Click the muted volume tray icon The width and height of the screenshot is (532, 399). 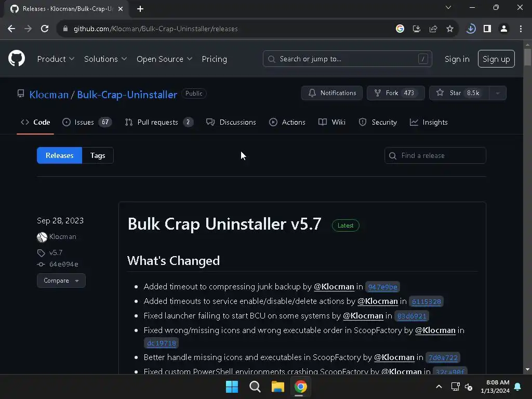[x=469, y=387]
